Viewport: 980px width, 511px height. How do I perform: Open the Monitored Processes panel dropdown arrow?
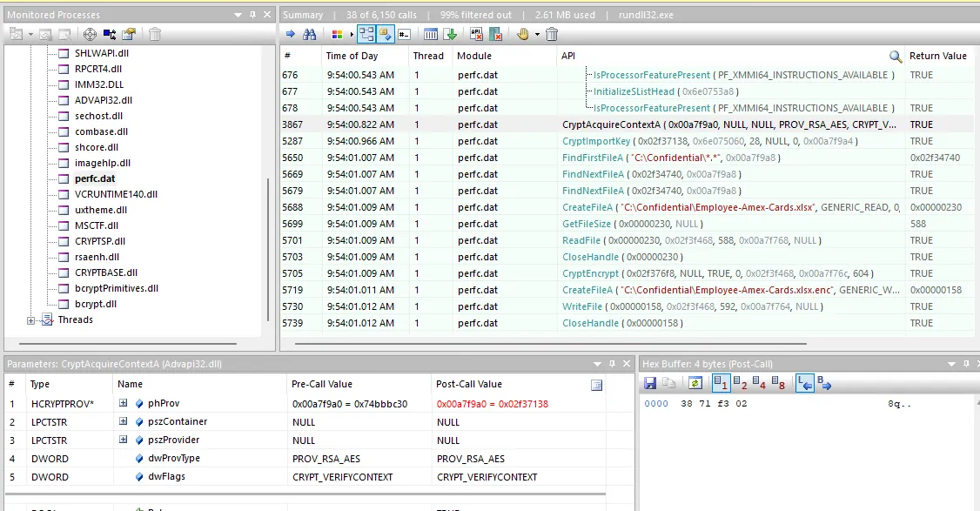[238, 15]
